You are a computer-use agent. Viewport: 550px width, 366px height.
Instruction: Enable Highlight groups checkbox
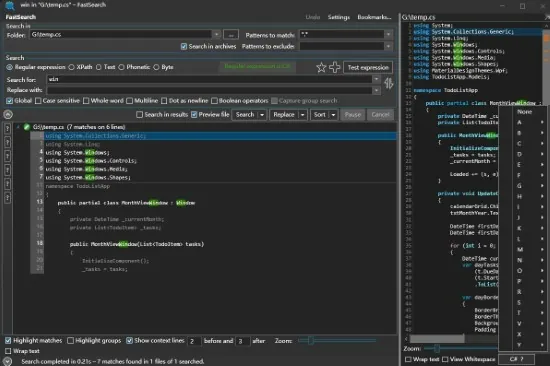(70, 340)
